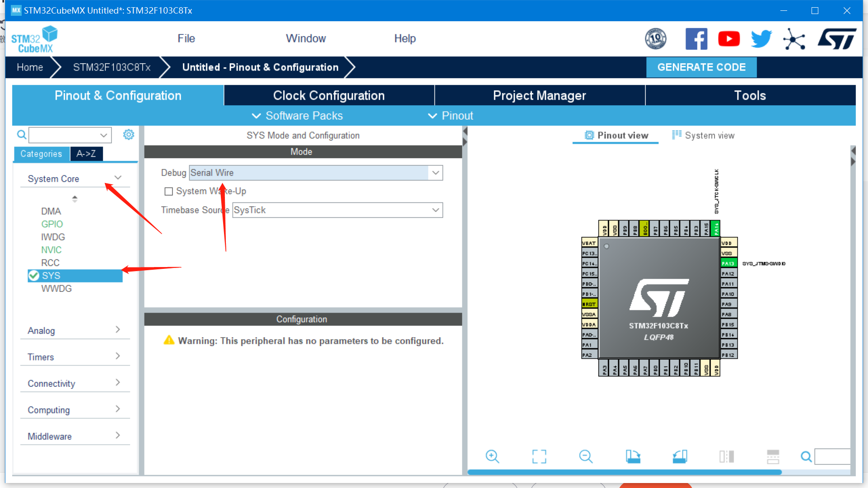Viewport: 868px width, 488px height.
Task: Switch to the Clock Configuration tab
Action: [x=328, y=95]
